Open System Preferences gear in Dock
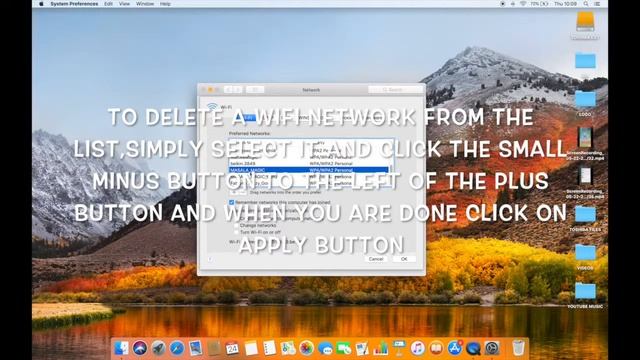This screenshot has height=360, width=640. [492, 348]
